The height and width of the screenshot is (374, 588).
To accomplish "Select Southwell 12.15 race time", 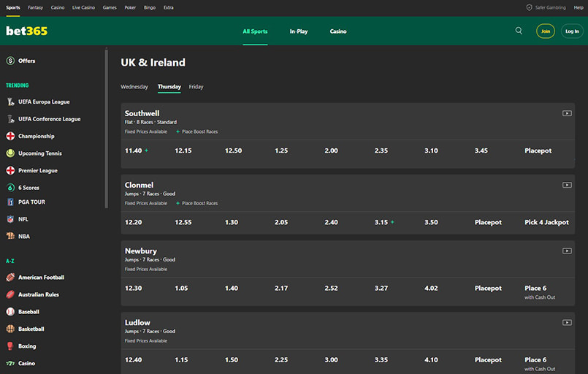I will click(183, 150).
